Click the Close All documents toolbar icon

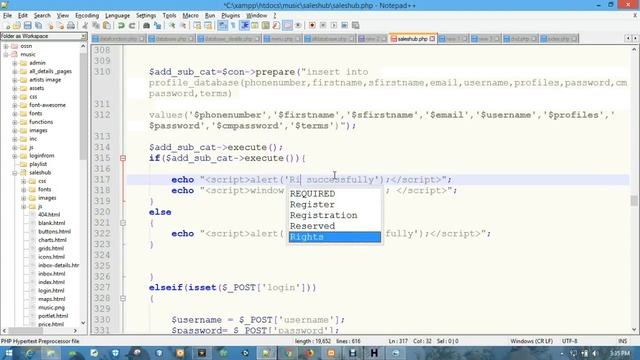coord(60,26)
